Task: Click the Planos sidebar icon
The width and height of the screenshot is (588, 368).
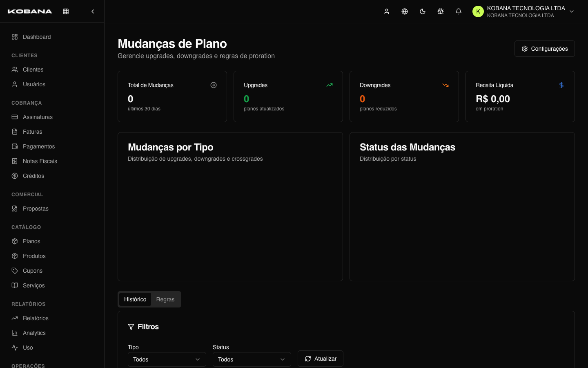Action: tap(15, 241)
